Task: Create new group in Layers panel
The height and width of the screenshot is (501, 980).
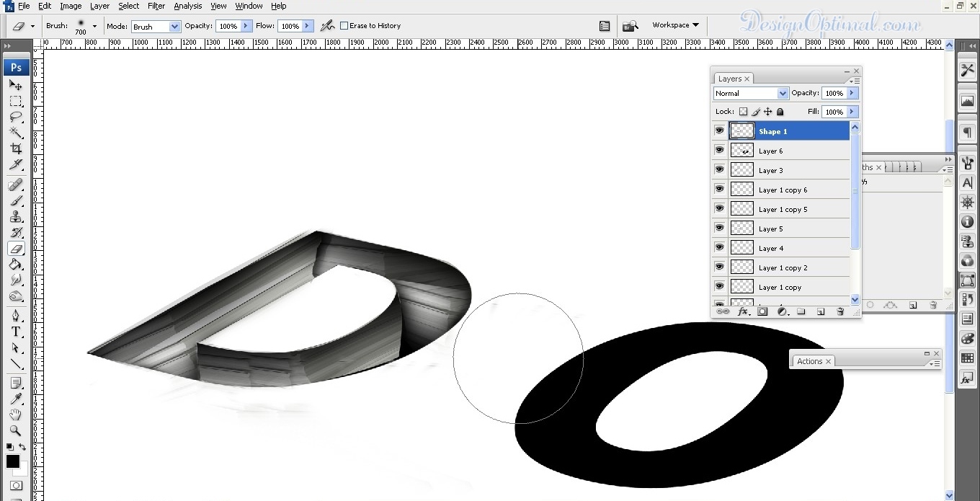Action: pyautogui.click(x=801, y=311)
